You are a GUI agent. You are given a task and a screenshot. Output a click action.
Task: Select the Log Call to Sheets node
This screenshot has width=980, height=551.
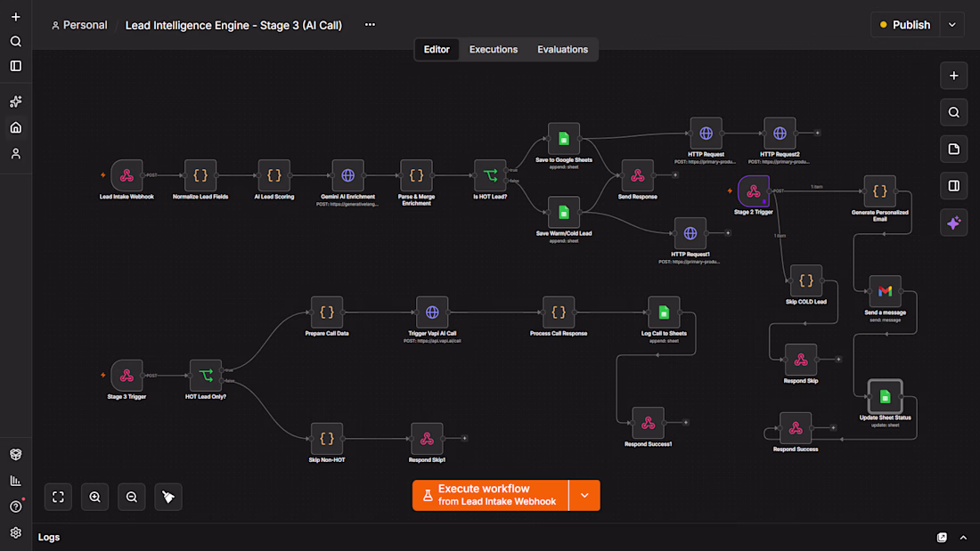coord(664,312)
